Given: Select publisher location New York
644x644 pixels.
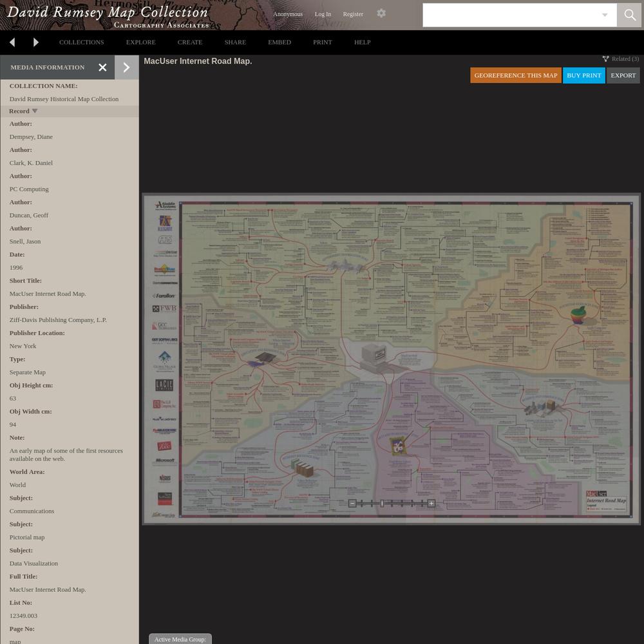Looking at the screenshot, I should pos(23,346).
